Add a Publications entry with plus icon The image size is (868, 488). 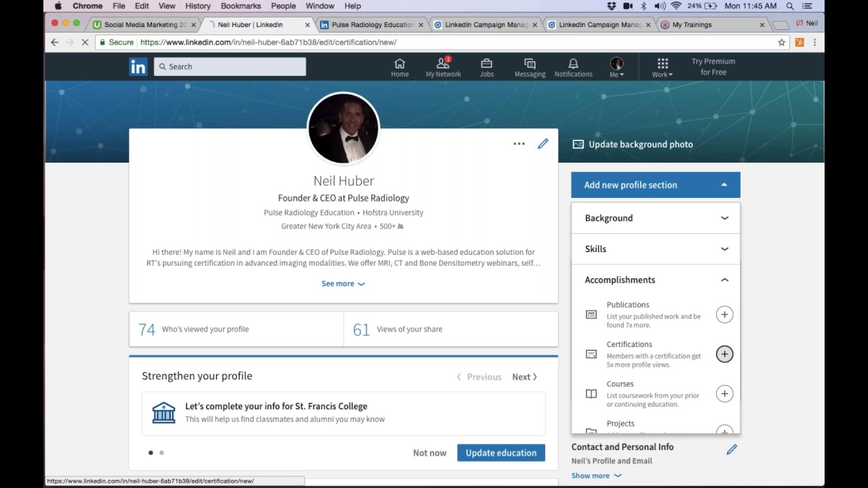click(724, 314)
